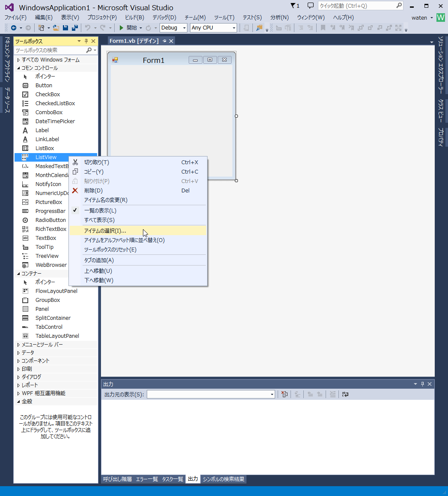Choose アイテムの選択(I)... in context menu
This screenshot has width=448, height=496.
(138, 230)
